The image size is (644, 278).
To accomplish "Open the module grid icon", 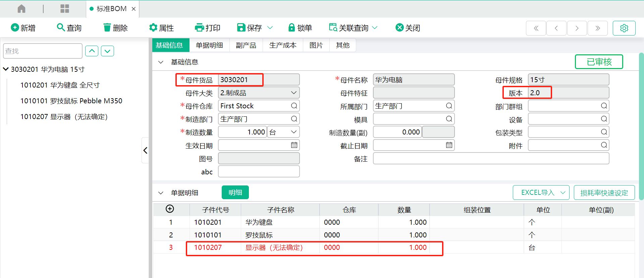I will [65, 9].
